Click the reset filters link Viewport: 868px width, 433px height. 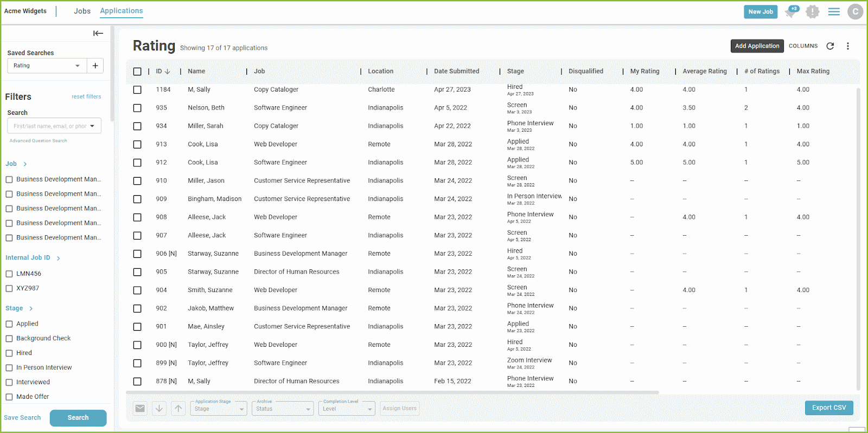coord(86,96)
